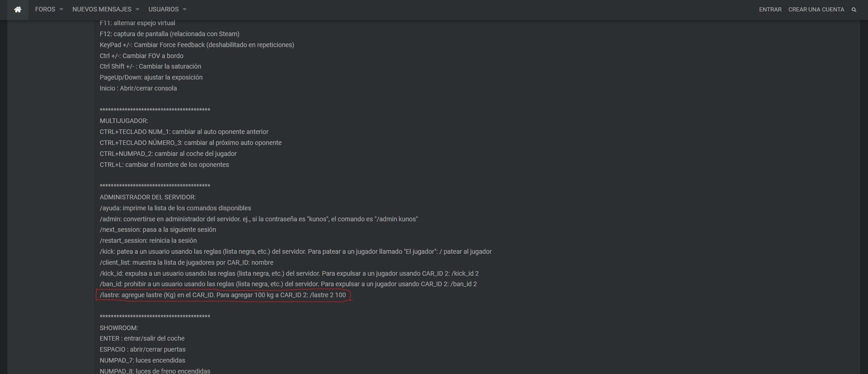
Task: Click the ENTRAR login link
Action: (x=770, y=9)
